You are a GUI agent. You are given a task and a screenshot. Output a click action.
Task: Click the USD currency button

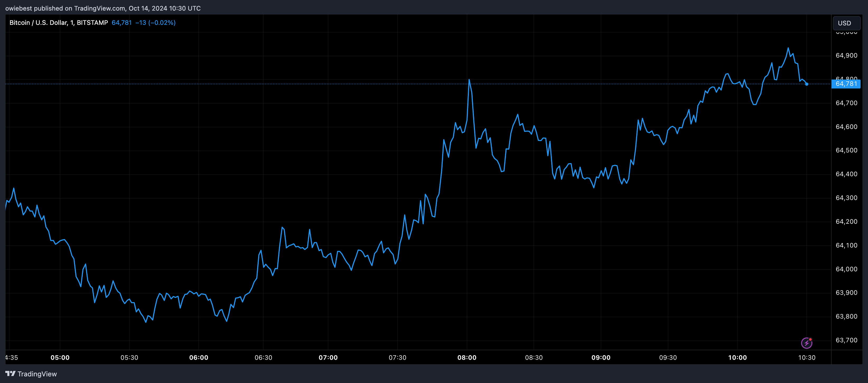coord(846,23)
